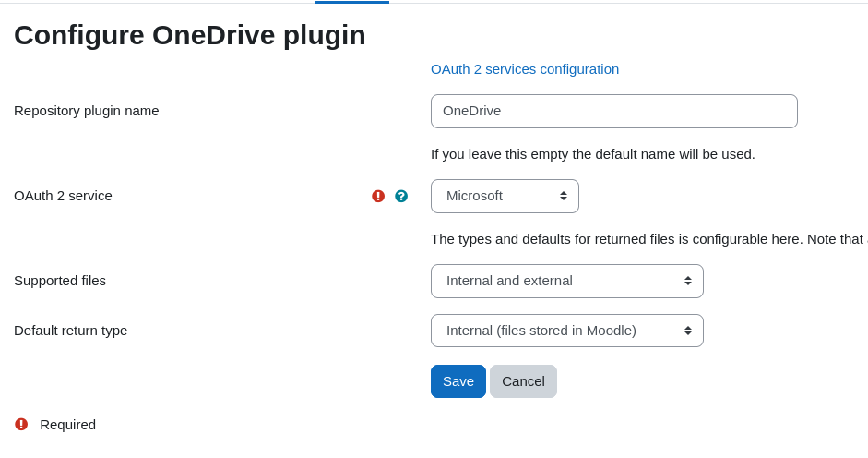This screenshot has height=458, width=868.
Task: Click the 'Repository plugin name' label
Action: tap(87, 111)
